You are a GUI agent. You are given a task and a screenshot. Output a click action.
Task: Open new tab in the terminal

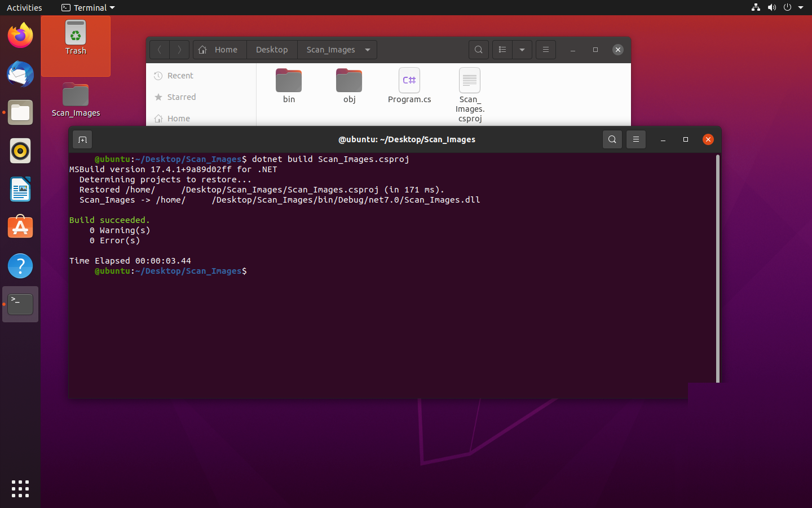[82, 139]
